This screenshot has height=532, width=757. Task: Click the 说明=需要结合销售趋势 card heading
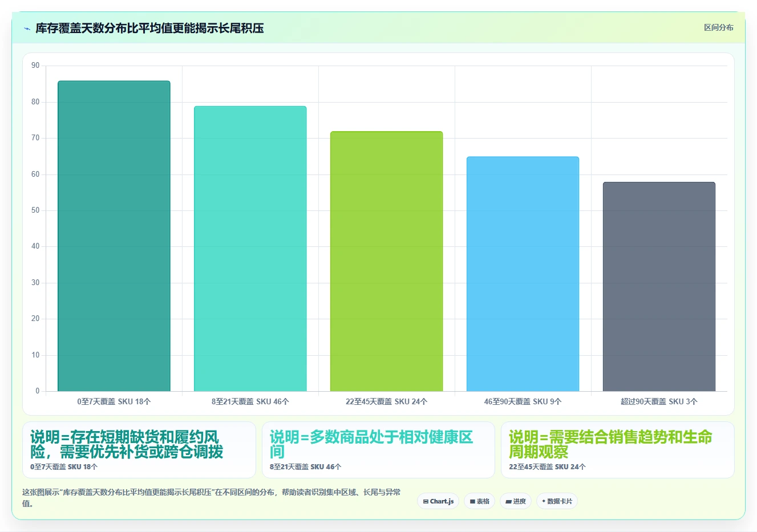(610, 445)
